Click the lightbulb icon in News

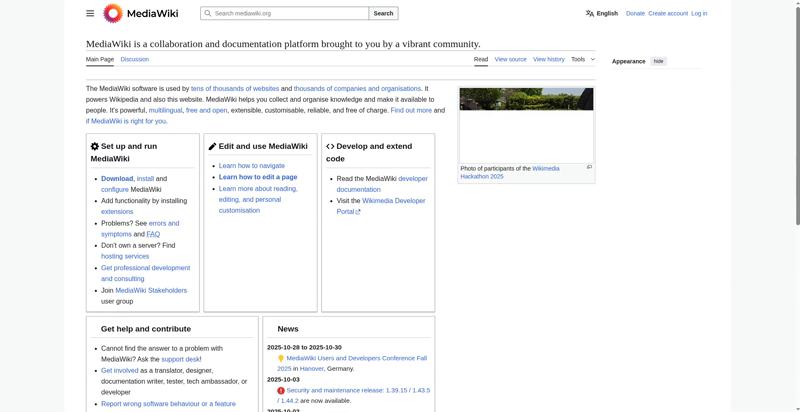click(281, 358)
